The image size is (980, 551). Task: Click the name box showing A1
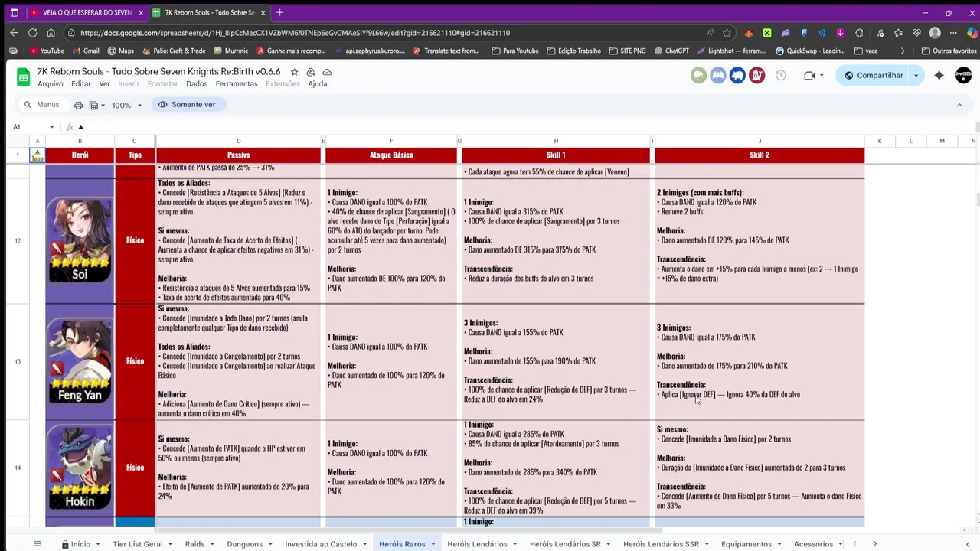pyautogui.click(x=28, y=127)
